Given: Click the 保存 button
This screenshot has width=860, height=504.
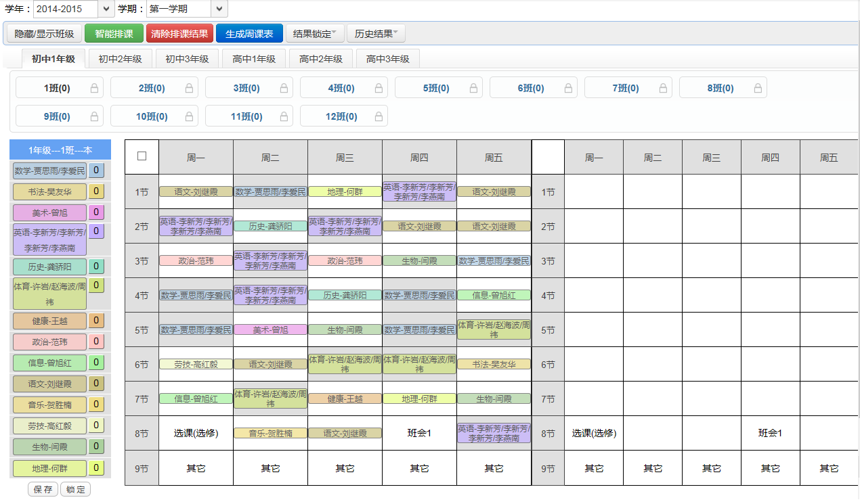Looking at the screenshot, I should click(43, 489).
